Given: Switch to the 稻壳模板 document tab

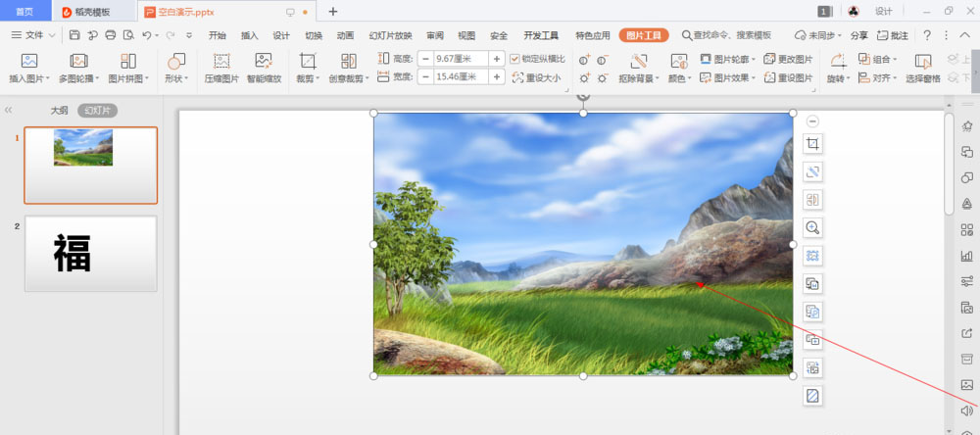Looking at the screenshot, I should coord(94,12).
